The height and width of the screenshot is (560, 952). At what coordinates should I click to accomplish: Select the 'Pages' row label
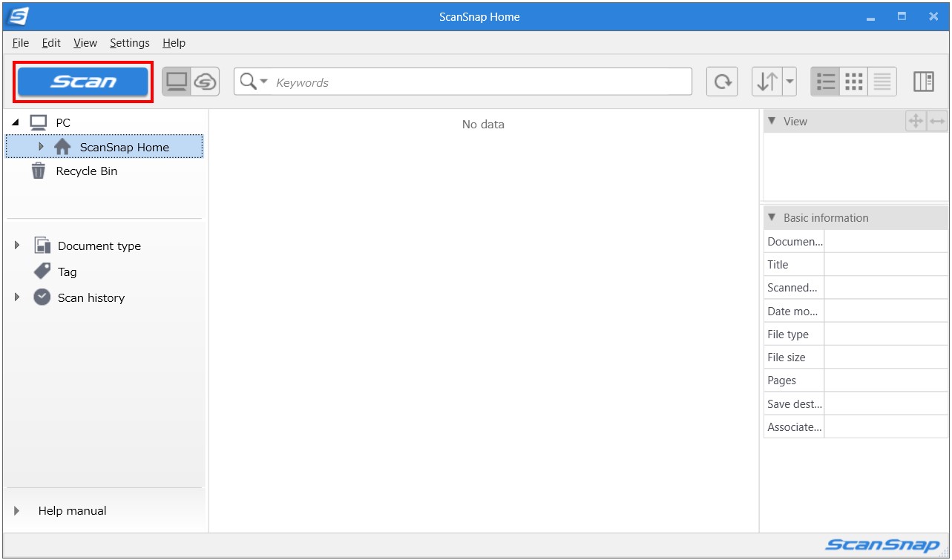(782, 381)
